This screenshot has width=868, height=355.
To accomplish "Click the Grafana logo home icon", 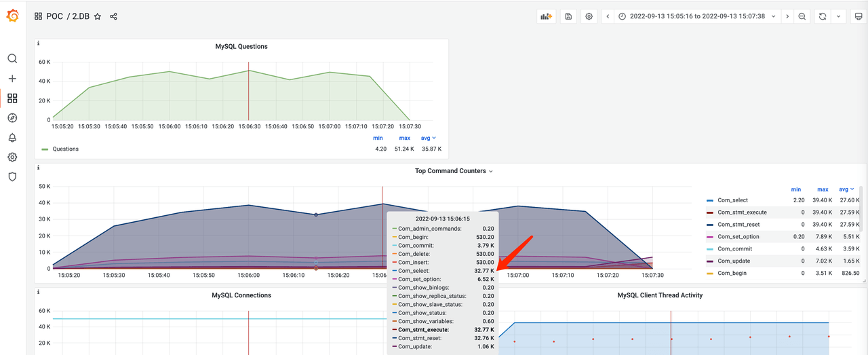I will pyautogui.click(x=12, y=16).
